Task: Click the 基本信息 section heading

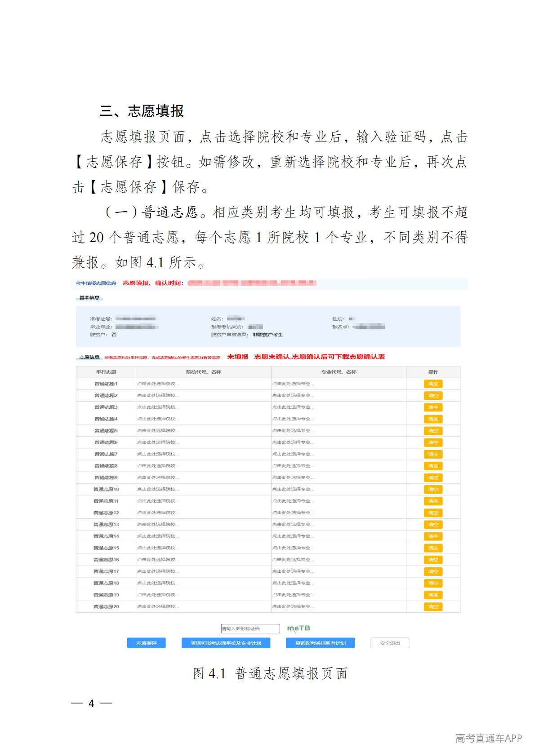Action: (x=89, y=298)
